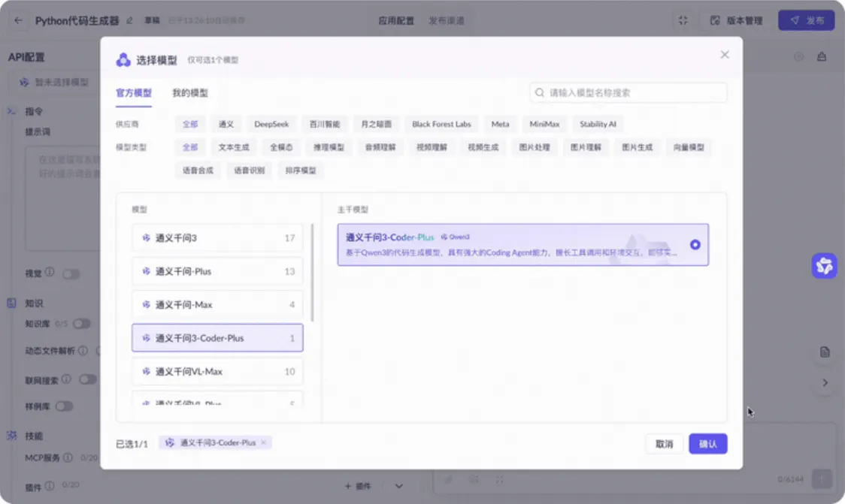Select the 通义千问-Max model group

(x=218, y=304)
